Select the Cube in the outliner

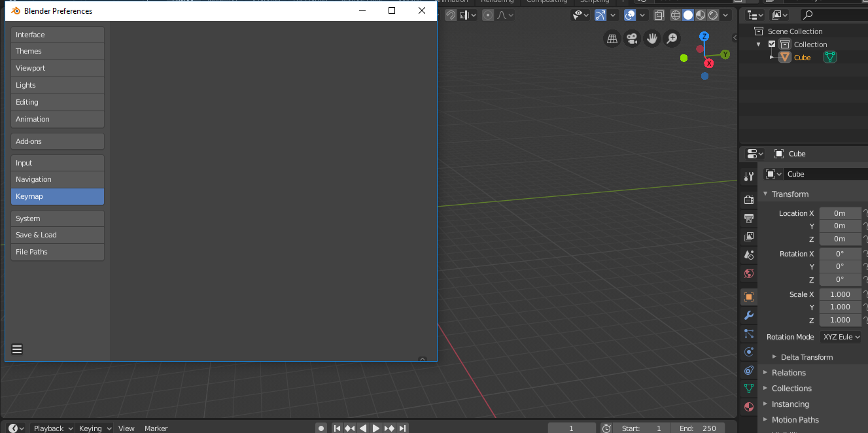[801, 57]
